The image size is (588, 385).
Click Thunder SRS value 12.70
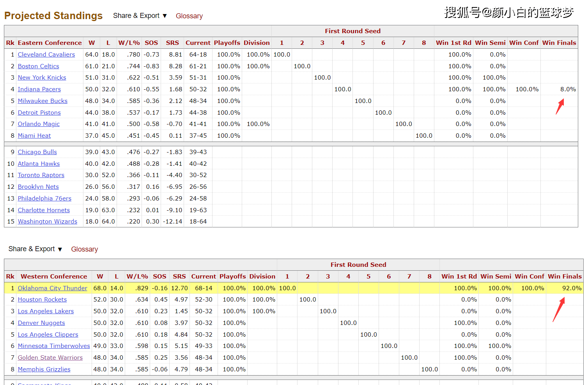[x=179, y=288]
